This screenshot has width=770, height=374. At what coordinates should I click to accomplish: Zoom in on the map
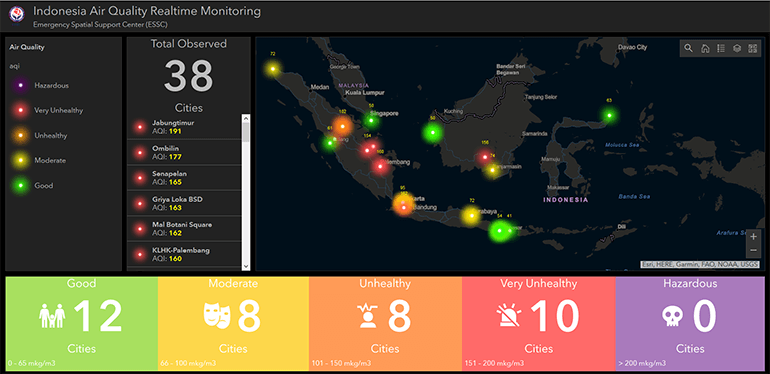[x=753, y=237]
